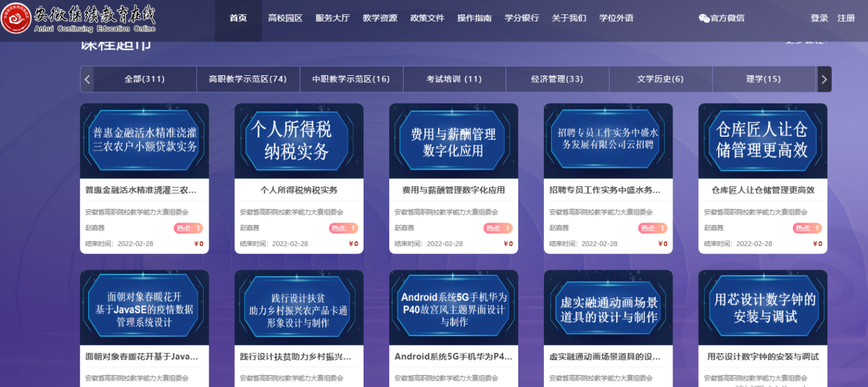Open the 服务大厅 navigation item

point(333,18)
